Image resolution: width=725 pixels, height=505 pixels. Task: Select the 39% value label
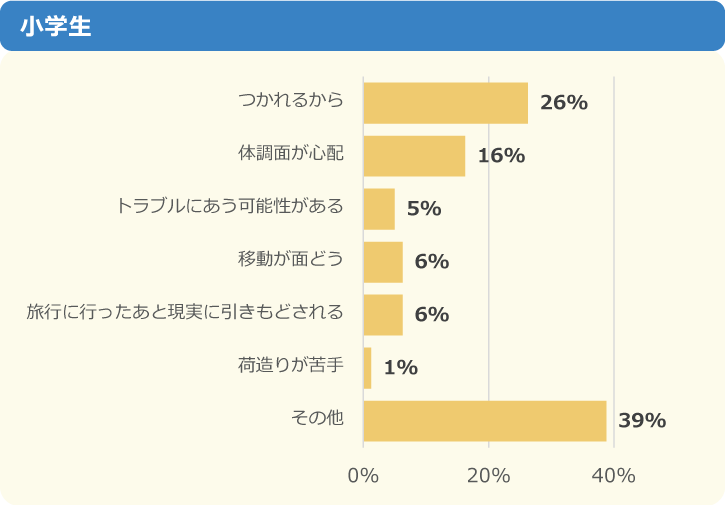point(642,421)
